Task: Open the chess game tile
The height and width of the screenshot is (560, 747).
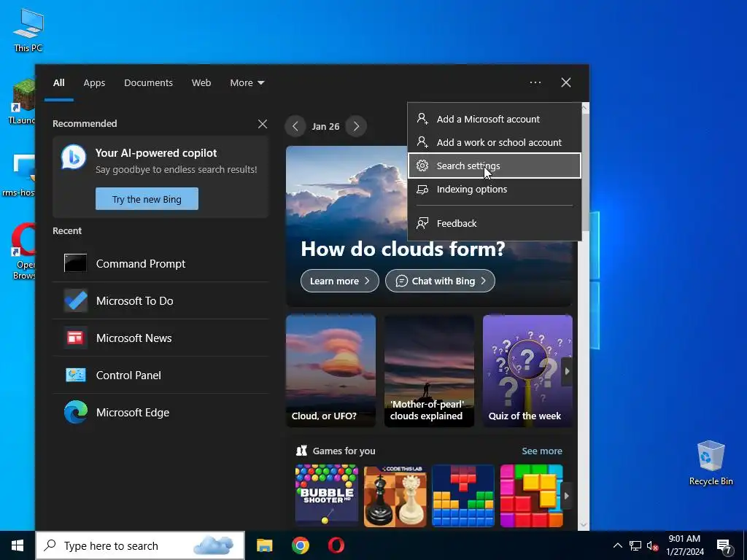Action: 395,496
